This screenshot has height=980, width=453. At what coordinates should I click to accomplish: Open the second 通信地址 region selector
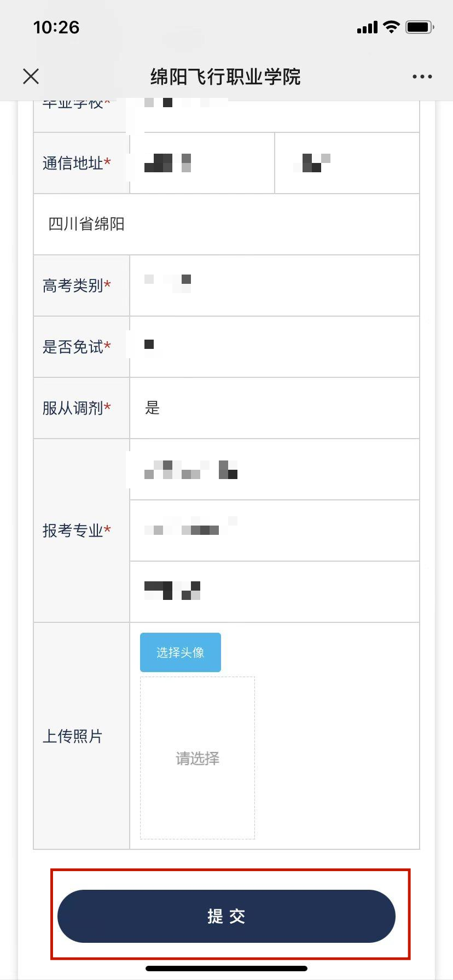347,163
